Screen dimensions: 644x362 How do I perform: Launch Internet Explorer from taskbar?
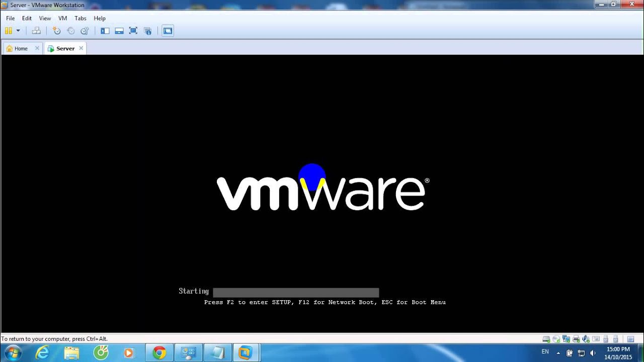click(42, 353)
